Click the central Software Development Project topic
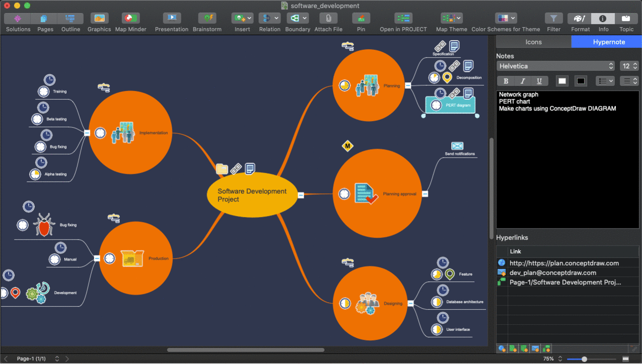This screenshot has width=642, height=364. (x=252, y=195)
